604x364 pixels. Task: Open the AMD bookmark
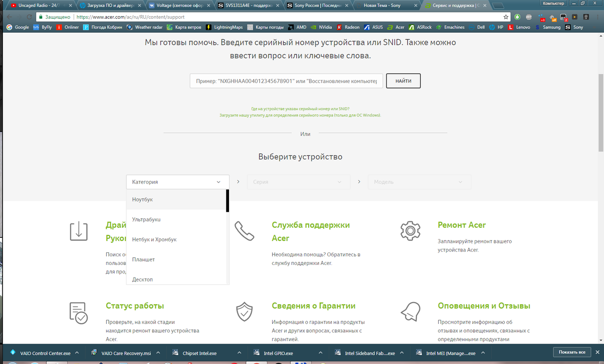click(297, 27)
